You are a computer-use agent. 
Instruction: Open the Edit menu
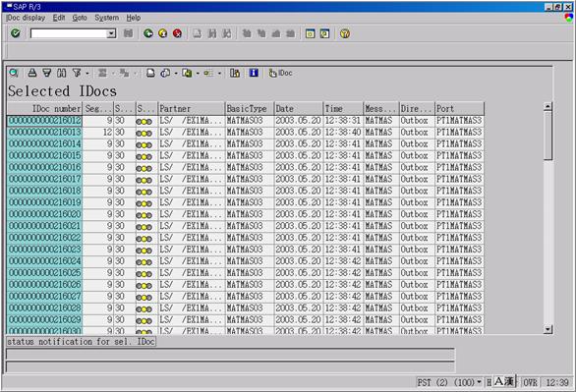point(59,18)
